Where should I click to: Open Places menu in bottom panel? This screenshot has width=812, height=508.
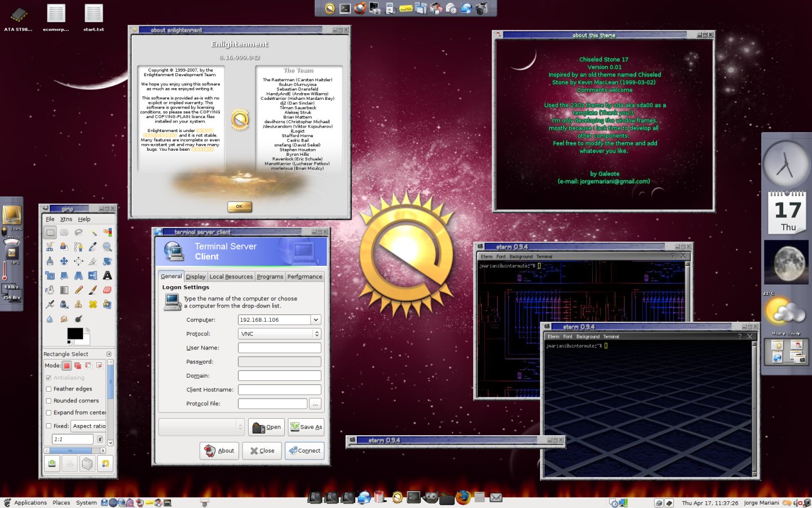pyautogui.click(x=61, y=502)
